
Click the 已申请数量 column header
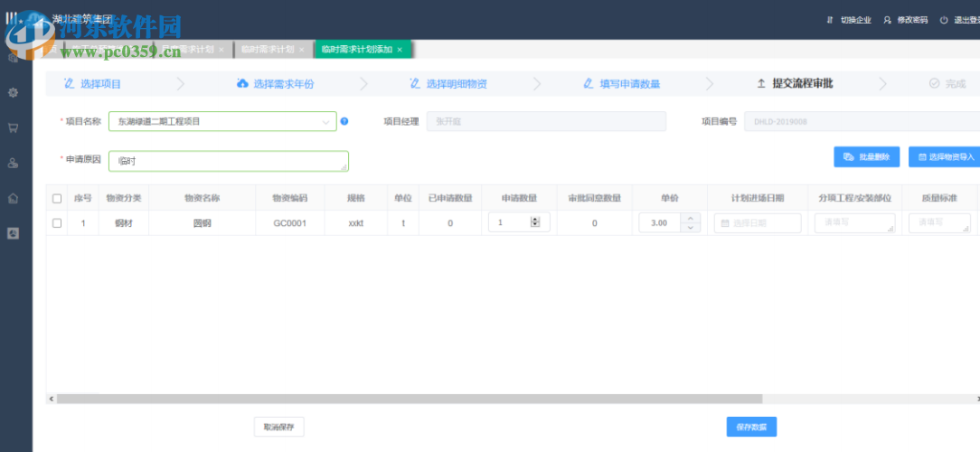tap(450, 198)
